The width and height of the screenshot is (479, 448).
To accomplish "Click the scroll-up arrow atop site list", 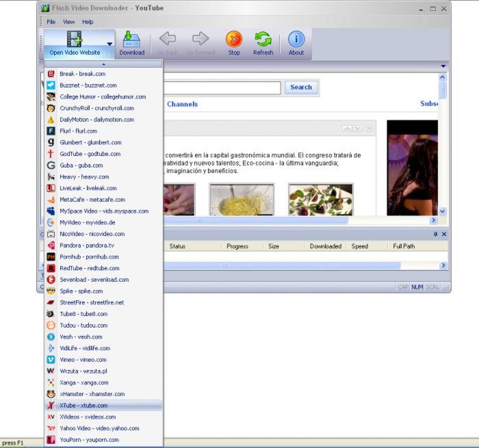I will point(104,64).
